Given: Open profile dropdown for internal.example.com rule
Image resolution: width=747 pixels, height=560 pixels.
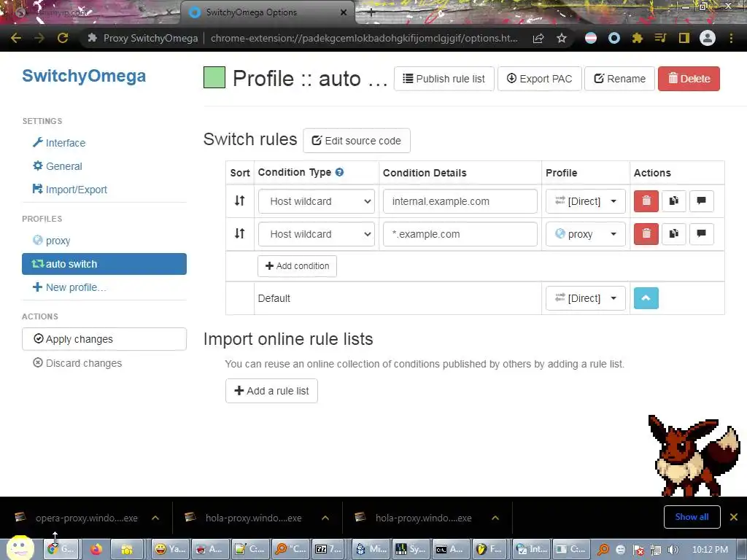Looking at the screenshot, I should 585,201.
